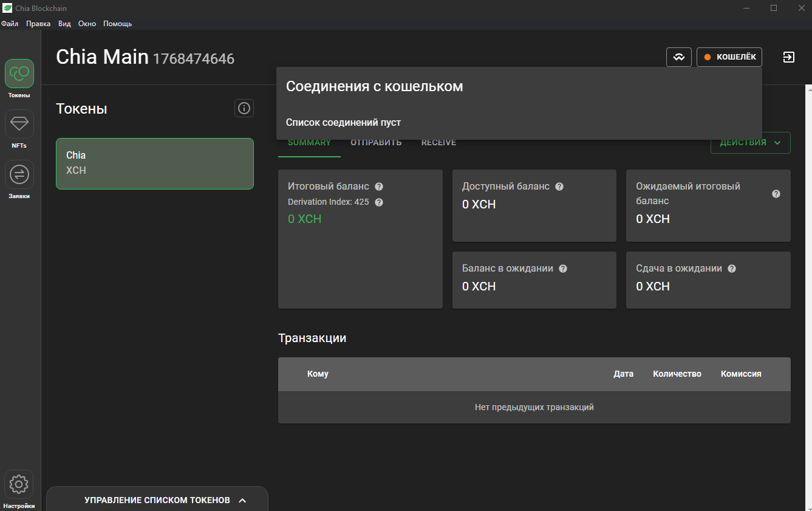The height and width of the screenshot is (511, 812).
Task: Click the Комиссия column header
Action: (741, 374)
